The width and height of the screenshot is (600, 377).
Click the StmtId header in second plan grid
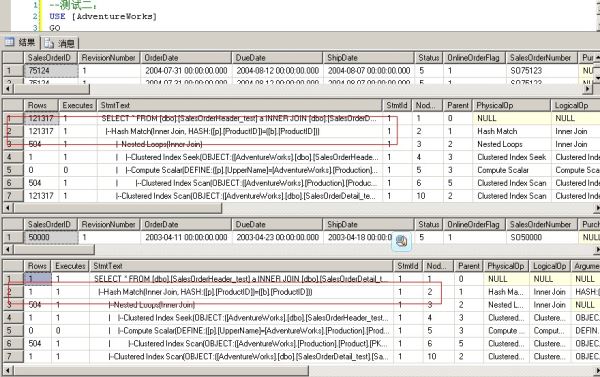[408, 266]
